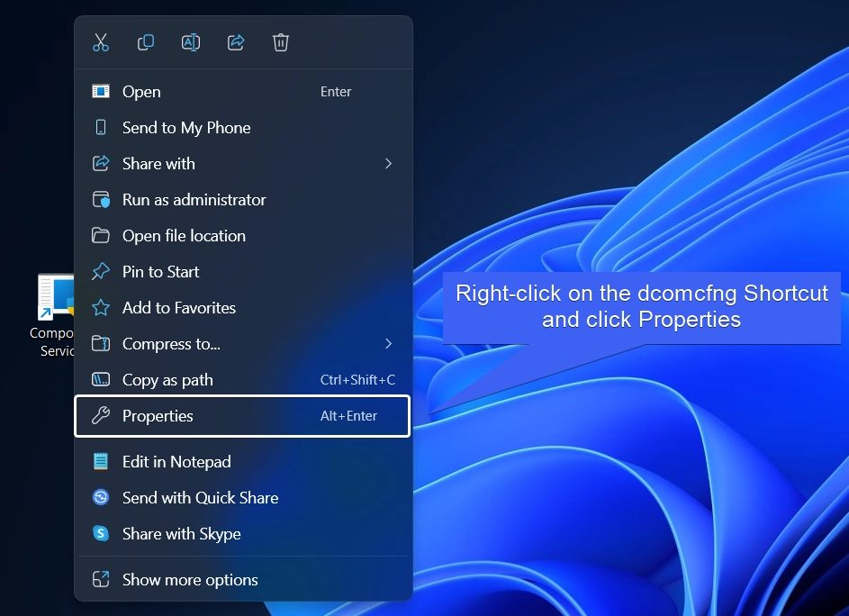Click the Compress to... menu entry
The width and height of the screenshot is (849, 616).
(243, 343)
